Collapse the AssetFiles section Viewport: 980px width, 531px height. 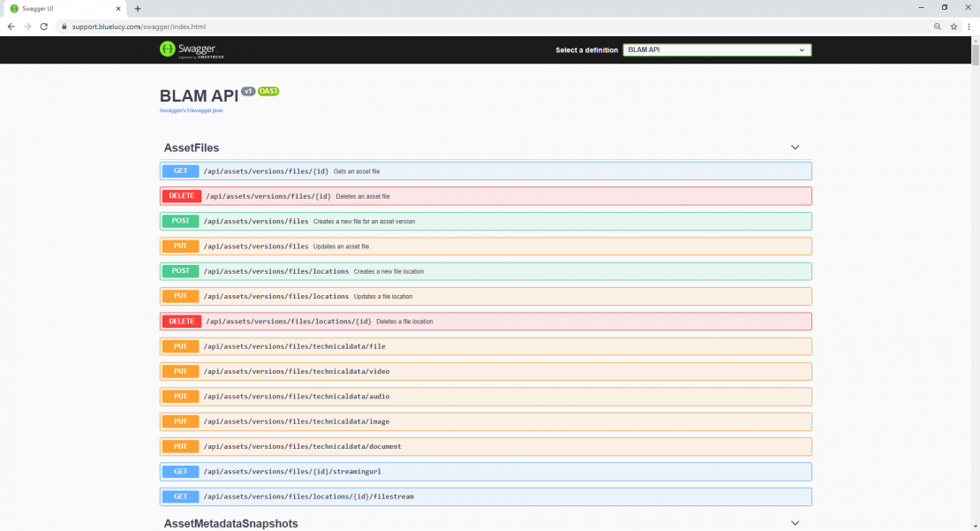click(795, 148)
